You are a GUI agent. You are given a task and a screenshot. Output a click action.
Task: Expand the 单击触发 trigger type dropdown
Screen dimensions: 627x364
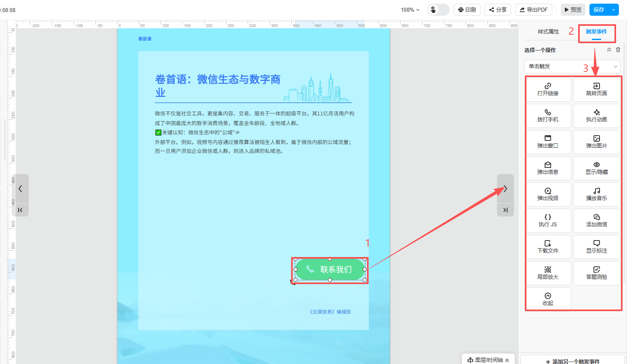572,66
